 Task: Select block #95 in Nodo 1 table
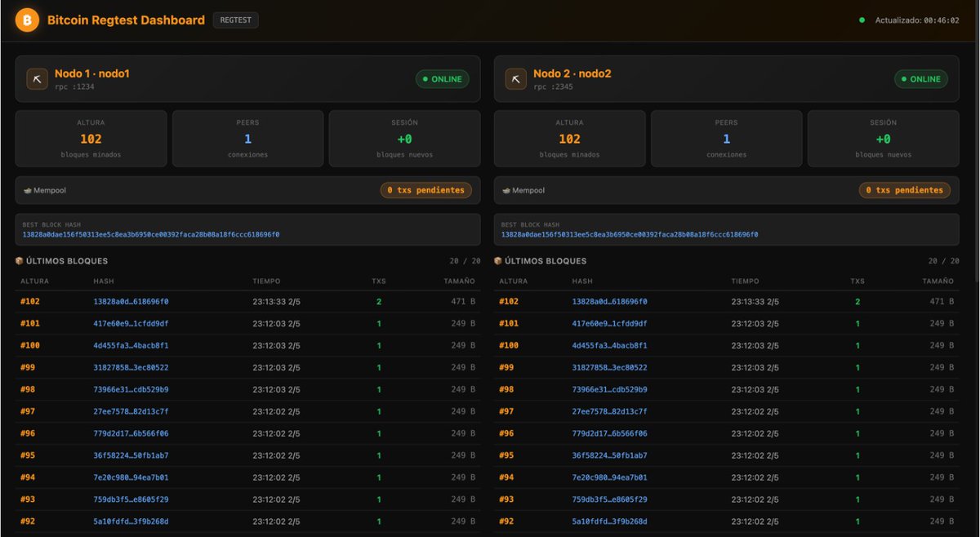pos(28,455)
